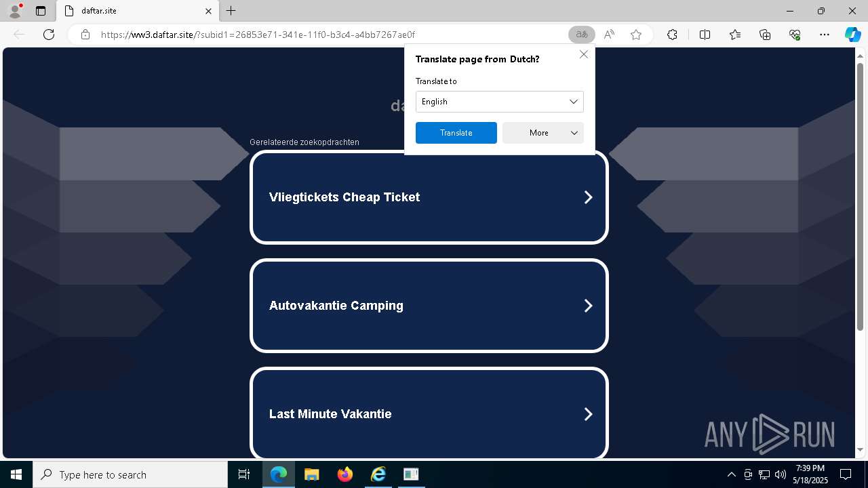This screenshot has height=488, width=868.
Task: Open the Edge profile icon
Action: (x=15, y=11)
